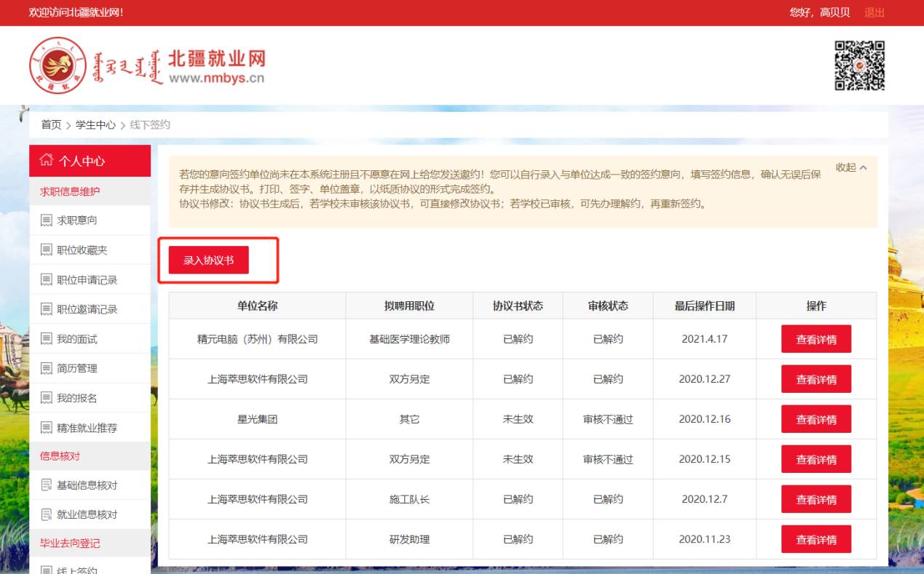
Task: Click the QR code image in header
Action: click(859, 65)
